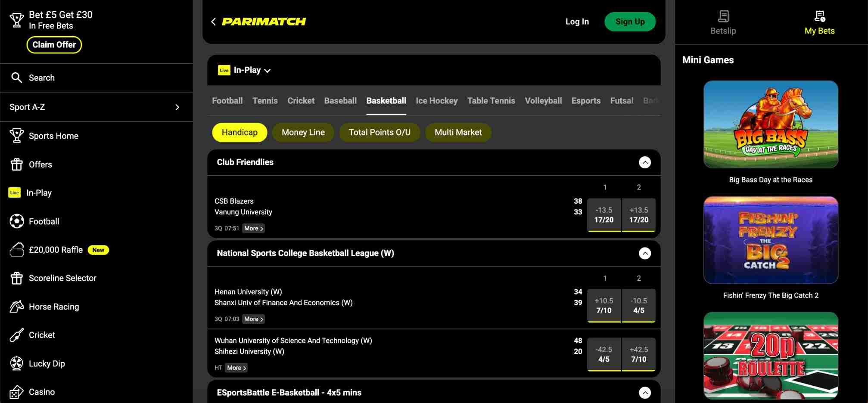Select the Search magnifier icon
This screenshot has width=868, height=403.
[17, 77]
